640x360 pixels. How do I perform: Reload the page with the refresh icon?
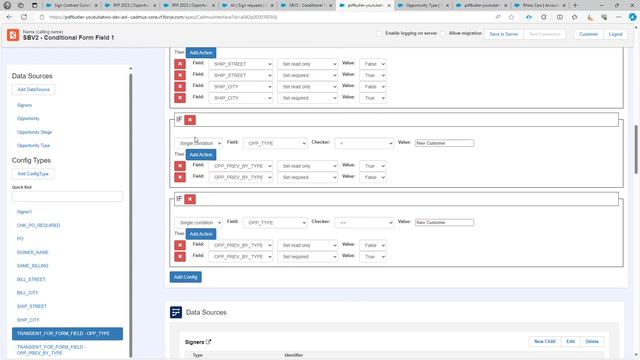pyautogui.click(x=24, y=17)
